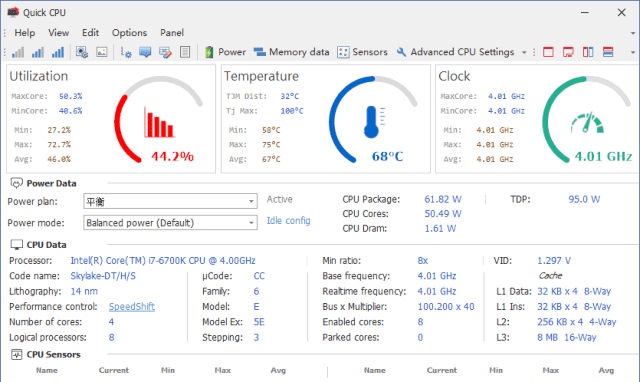The width and height of the screenshot is (640, 382).
Task: Click the document page toolbar icon
Action: tap(185, 52)
